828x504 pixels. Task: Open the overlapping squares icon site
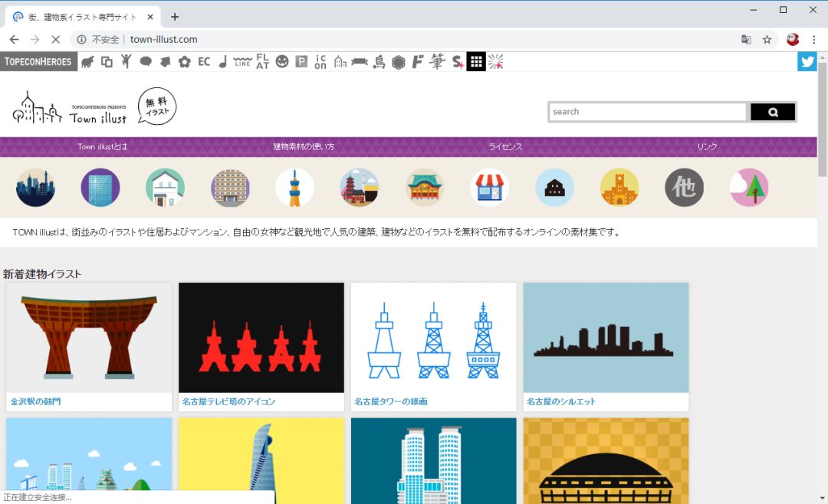click(107, 62)
